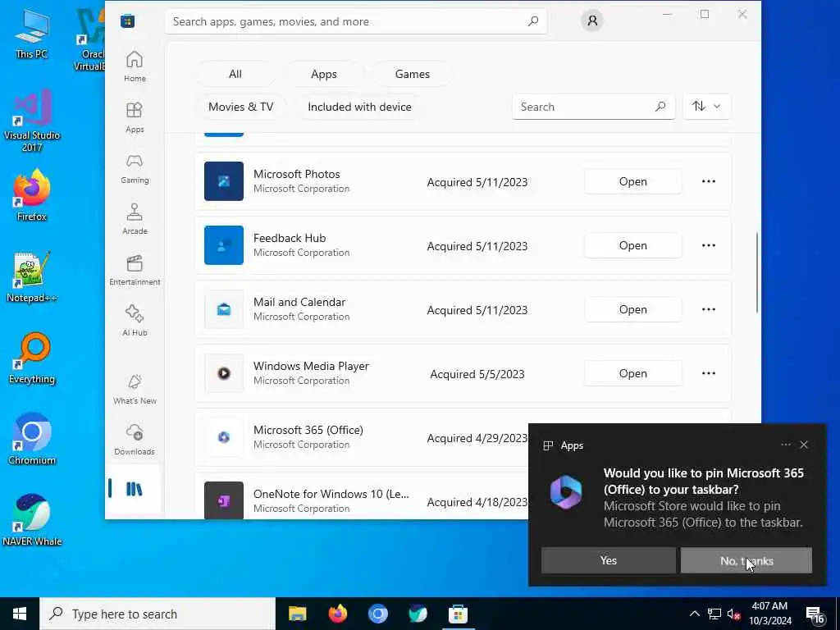Open Feedback Hub app

coord(632,245)
